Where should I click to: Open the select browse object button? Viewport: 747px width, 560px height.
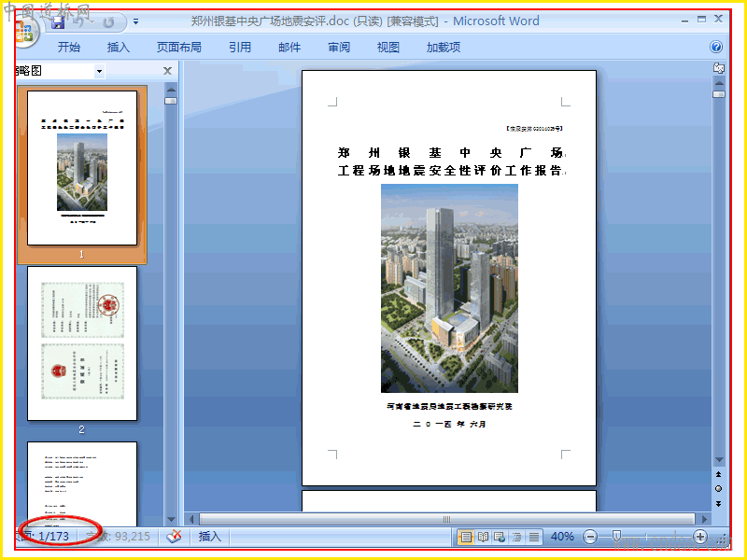pyautogui.click(x=718, y=488)
